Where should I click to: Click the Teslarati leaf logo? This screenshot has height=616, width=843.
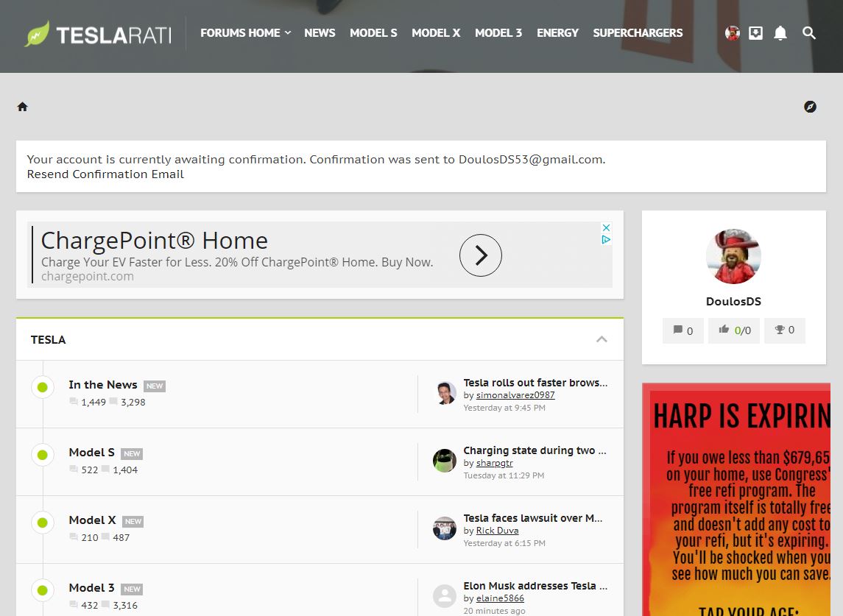(37, 34)
